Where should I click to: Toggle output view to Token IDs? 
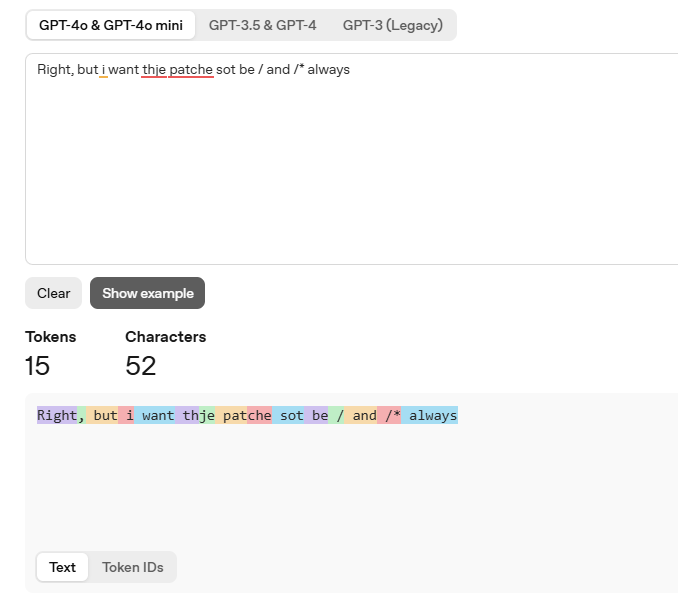pos(132,567)
